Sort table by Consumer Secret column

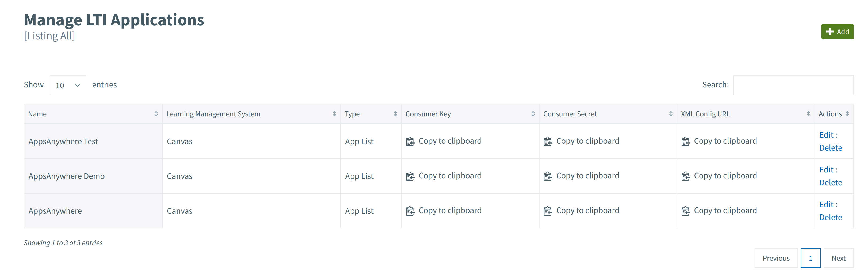point(608,114)
